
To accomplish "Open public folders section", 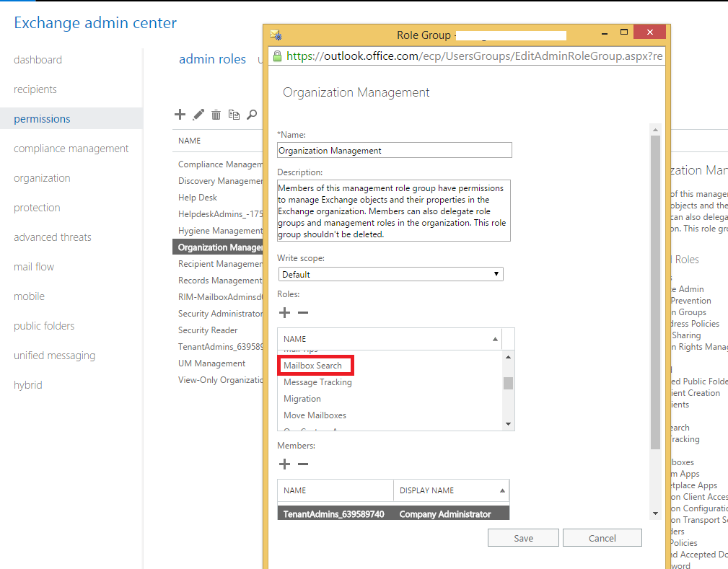I will pyautogui.click(x=44, y=326).
